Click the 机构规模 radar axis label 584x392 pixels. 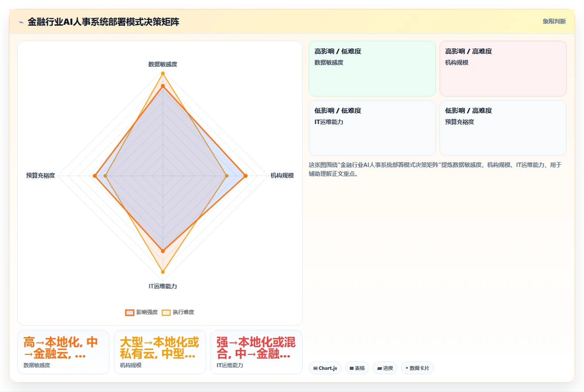click(282, 176)
